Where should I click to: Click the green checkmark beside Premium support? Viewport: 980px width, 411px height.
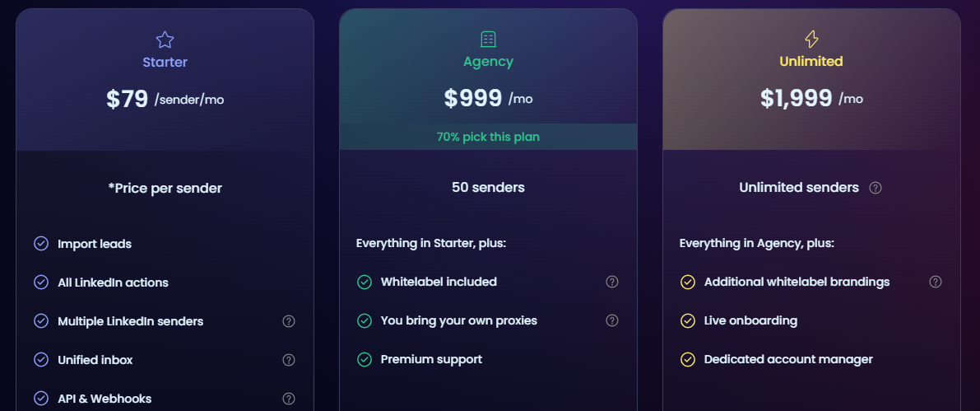coord(365,360)
